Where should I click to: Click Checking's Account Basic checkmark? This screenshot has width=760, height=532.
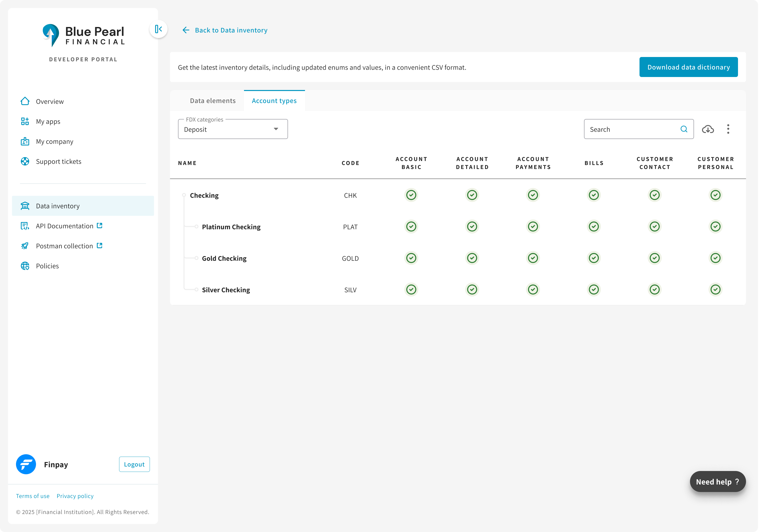[411, 195]
